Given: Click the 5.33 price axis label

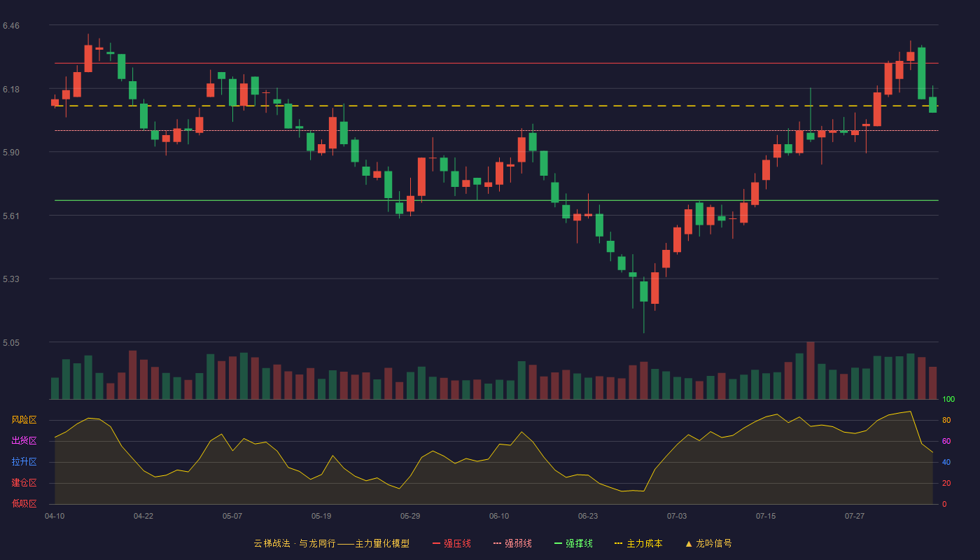Looking at the screenshot, I should 11,279.
